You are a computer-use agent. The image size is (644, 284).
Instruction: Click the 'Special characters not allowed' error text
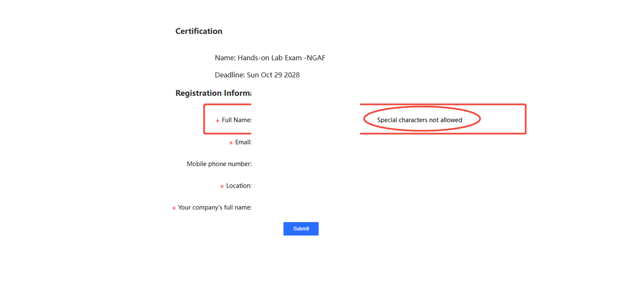[x=420, y=120]
